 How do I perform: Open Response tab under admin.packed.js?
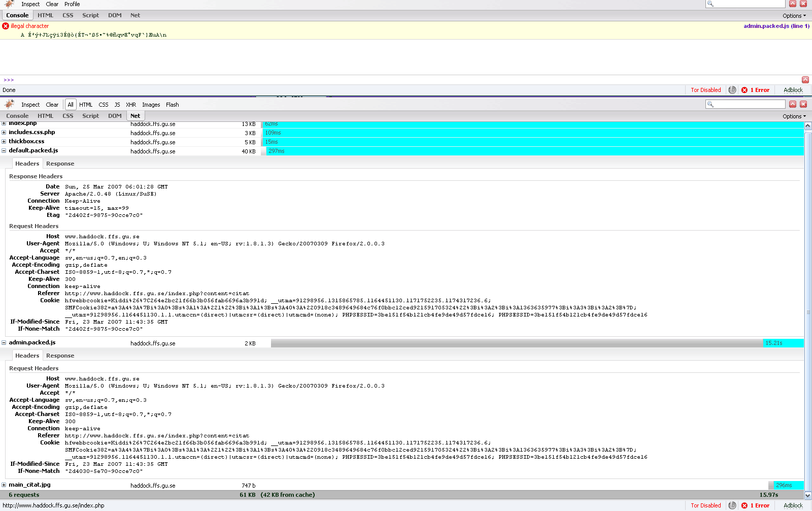click(60, 356)
